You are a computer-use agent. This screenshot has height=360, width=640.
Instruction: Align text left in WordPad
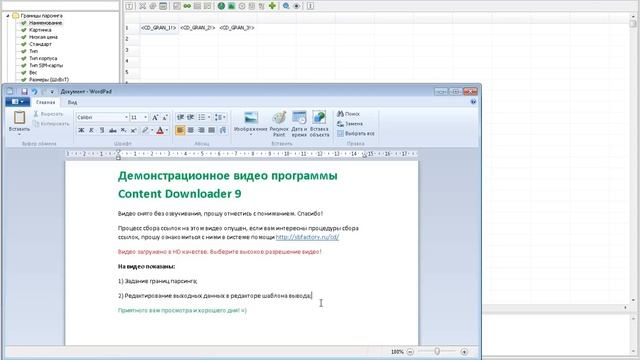[180, 130]
